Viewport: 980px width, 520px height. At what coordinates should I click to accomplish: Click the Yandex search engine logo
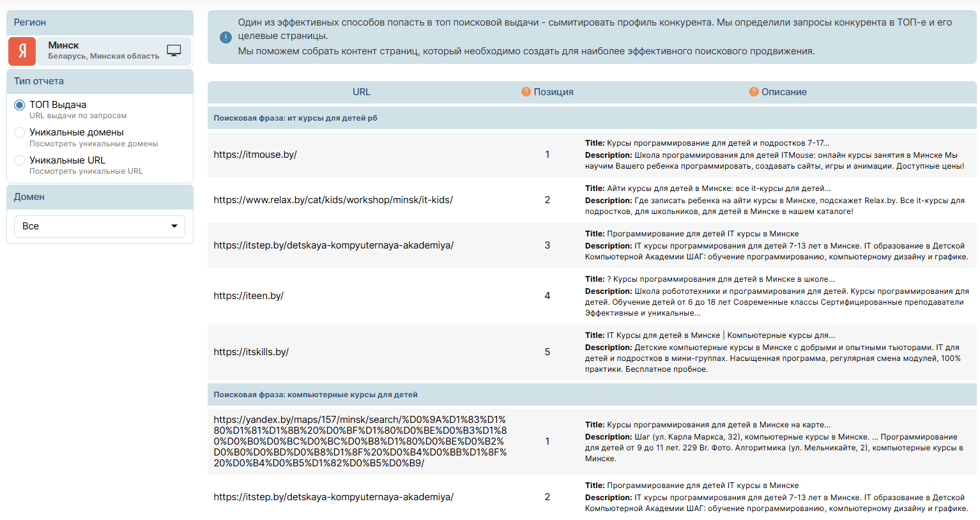[22, 51]
